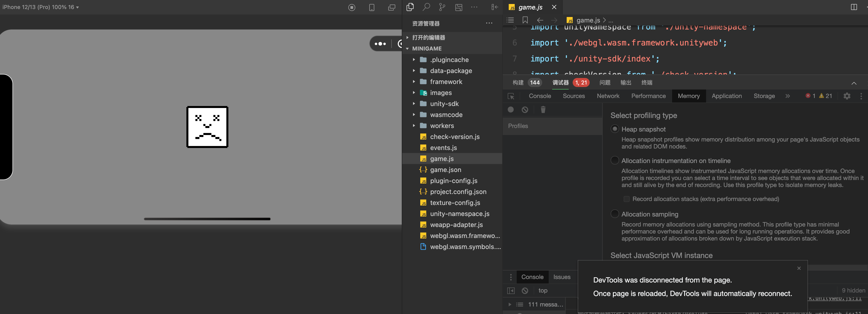Switch to the Issues drawer tab
The image size is (868, 314).
click(561, 277)
